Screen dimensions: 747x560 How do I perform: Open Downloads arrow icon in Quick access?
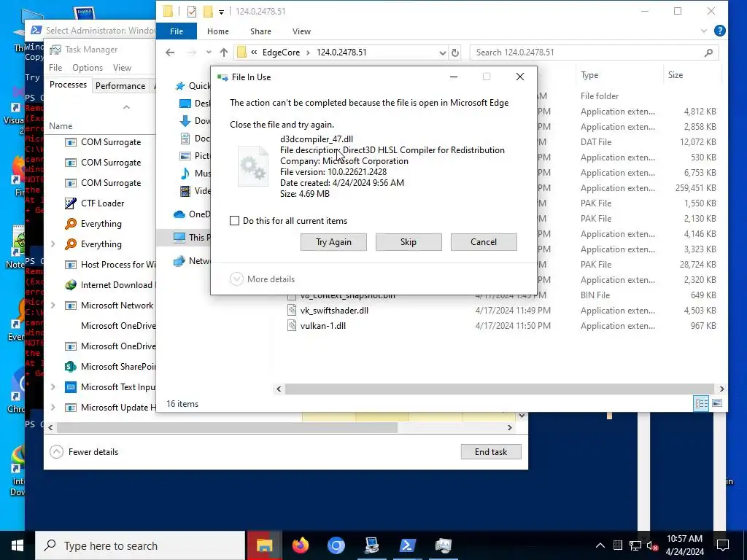tap(185, 121)
